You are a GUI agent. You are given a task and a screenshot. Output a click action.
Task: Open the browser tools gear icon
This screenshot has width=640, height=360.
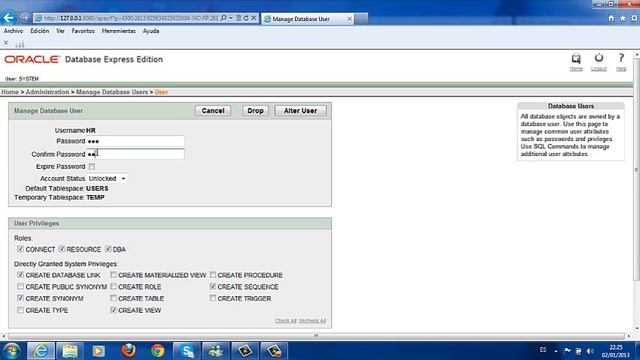tap(634, 18)
